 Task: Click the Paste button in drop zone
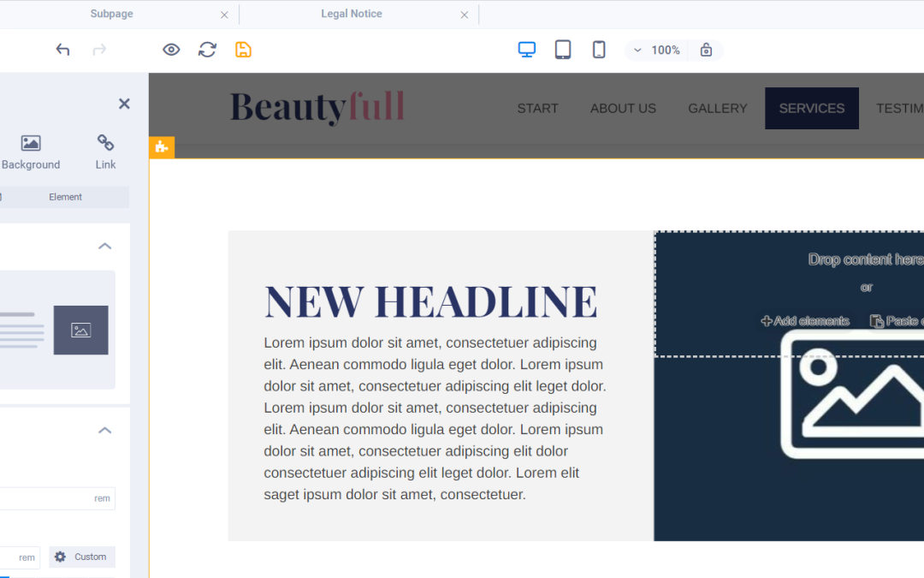897,321
